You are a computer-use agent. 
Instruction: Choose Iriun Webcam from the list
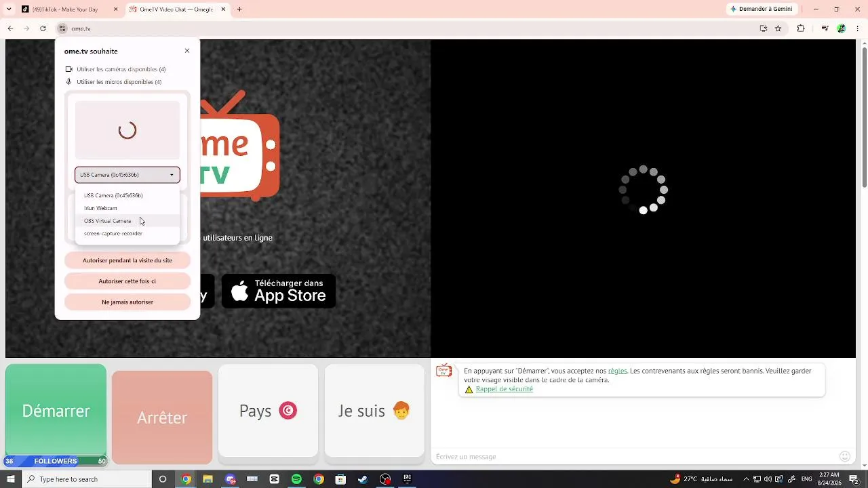[x=127, y=208]
